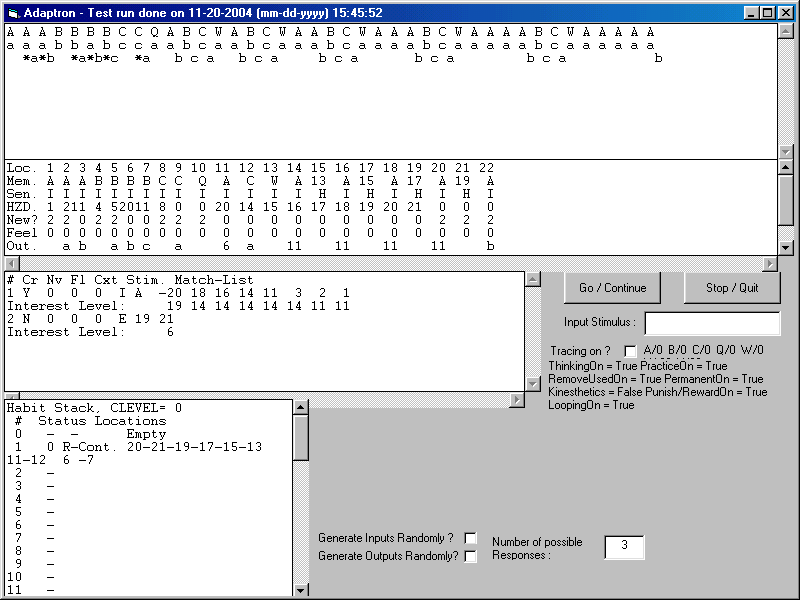Click left arrow of memory table horizontal scrollbar
The height and width of the screenshot is (600, 800).
[x=12, y=264]
